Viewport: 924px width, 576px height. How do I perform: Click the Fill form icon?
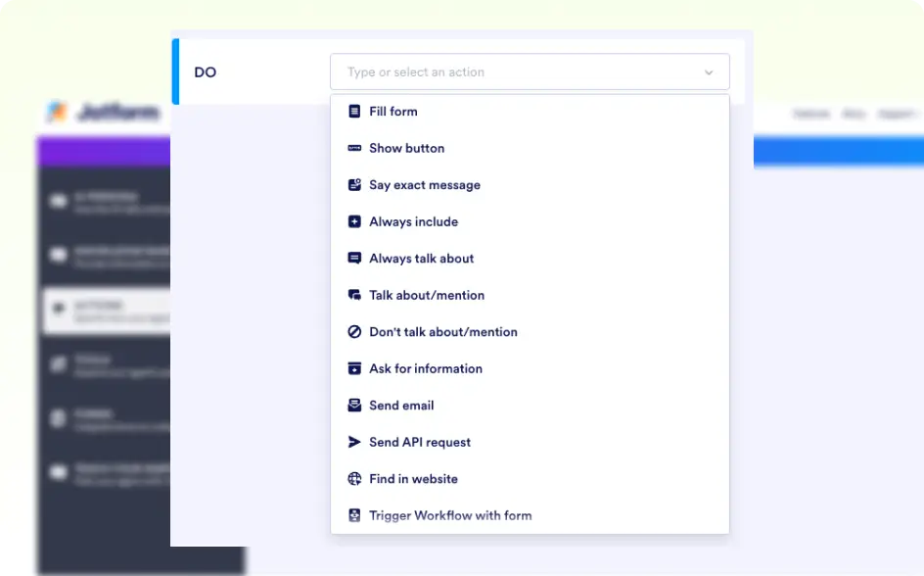[x=354, y=112]
